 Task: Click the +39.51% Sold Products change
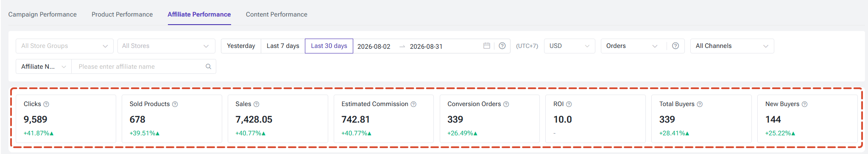tap(145, 133)
